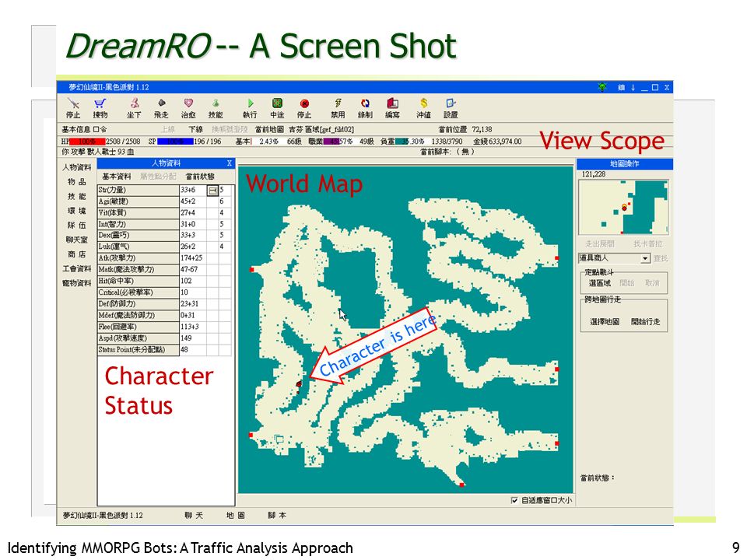Click the 121,228 coordinate label
Image resolution: width=747 pixels, height=560 pixels.
pos(594,174)
